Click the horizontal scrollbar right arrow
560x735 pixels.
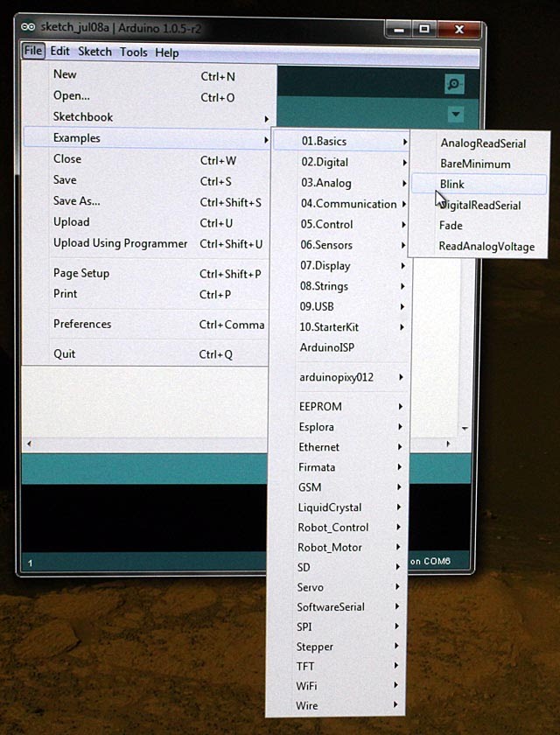[x=448, y=444]
